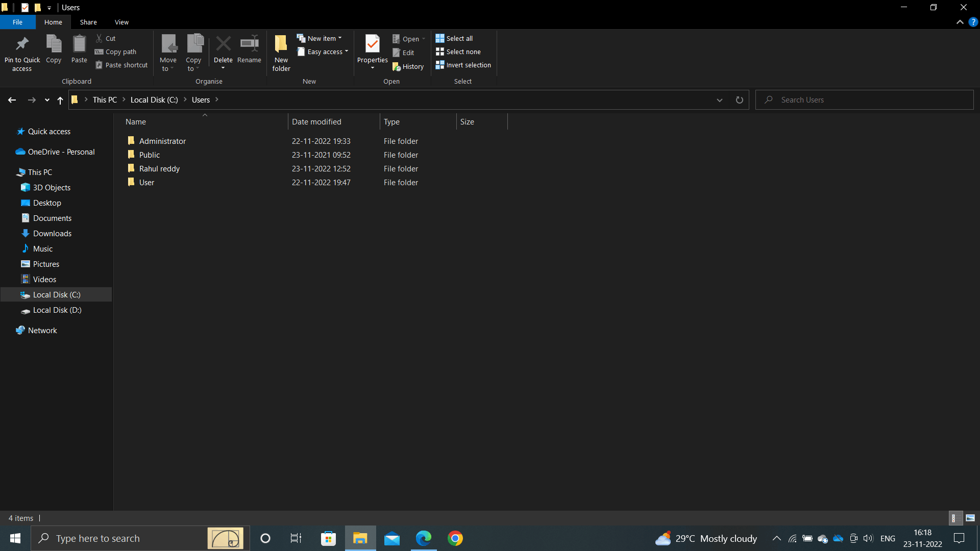
Task: Sort by Date modified column
Action: [334, 121]
